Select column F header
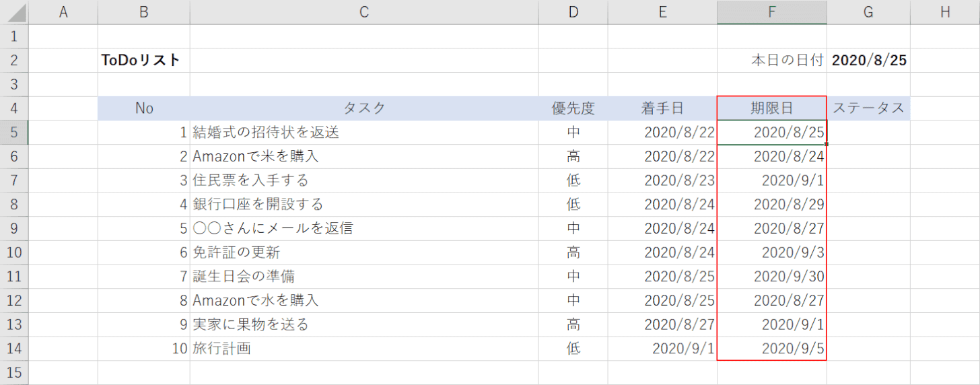 pos(772,12)
